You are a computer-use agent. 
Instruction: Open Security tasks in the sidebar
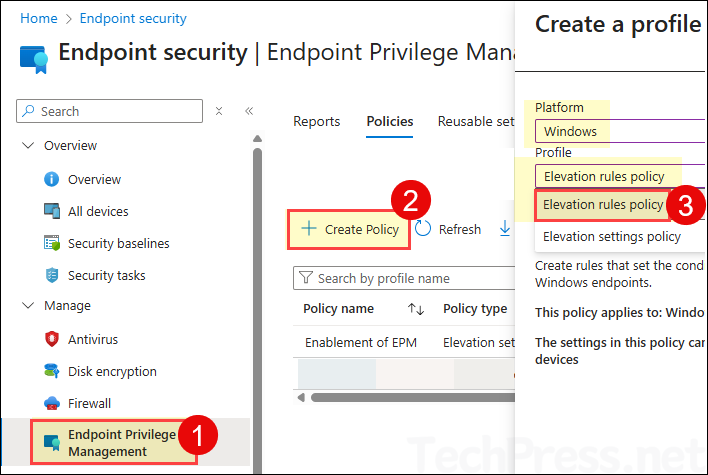[107, 275]
